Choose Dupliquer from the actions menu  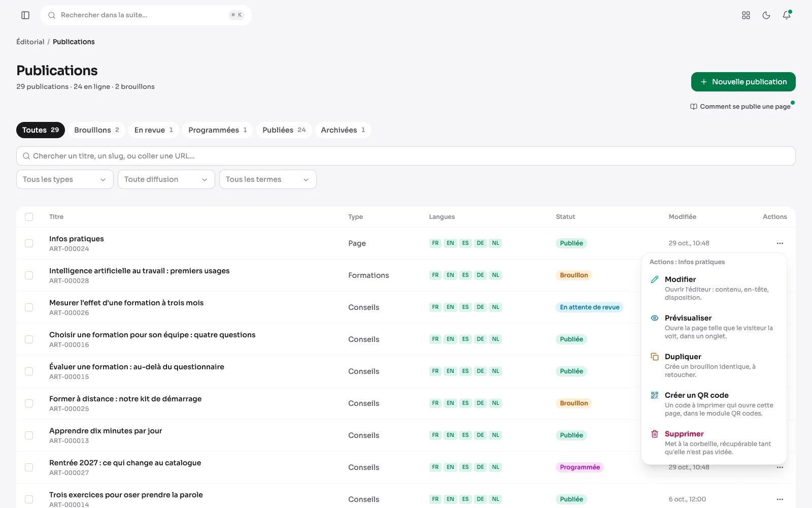pyautogui.click(x=714, y=365)
